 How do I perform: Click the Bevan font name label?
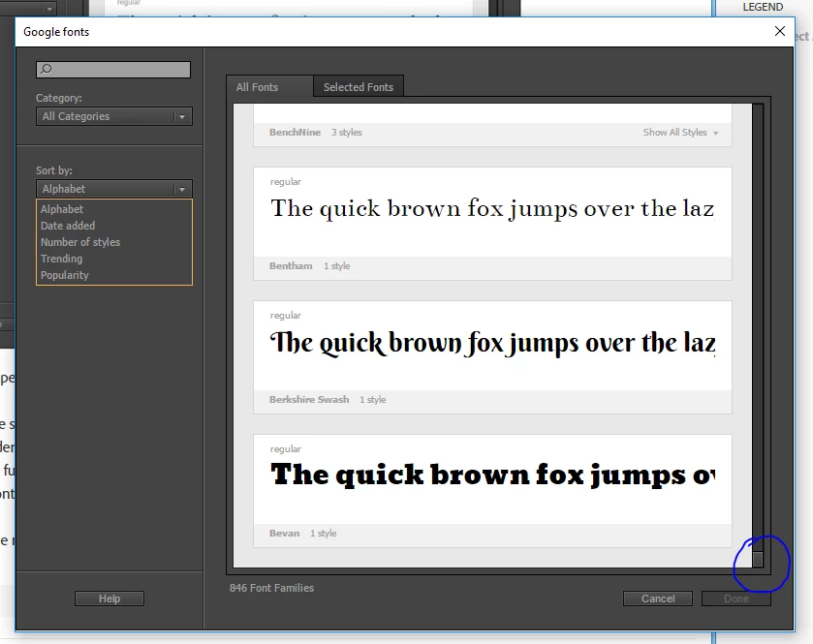point(284,534)
